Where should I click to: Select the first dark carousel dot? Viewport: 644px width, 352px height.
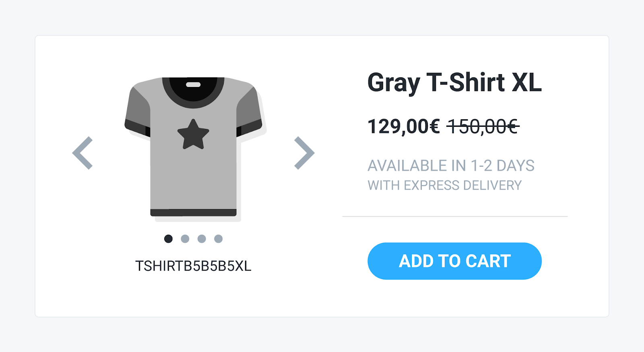[x=168, y=239]
